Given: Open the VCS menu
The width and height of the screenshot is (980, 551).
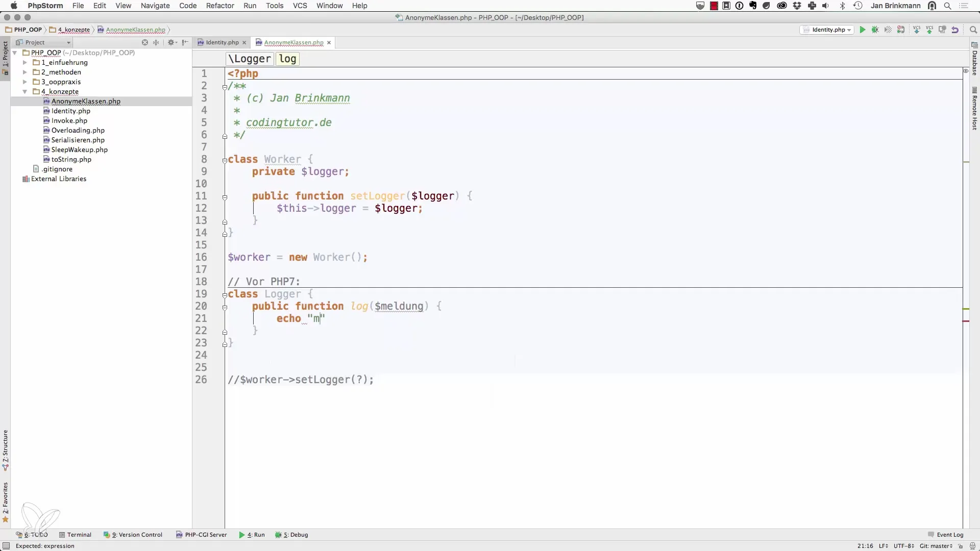Looking at the screenshot, I should (300, 6).
